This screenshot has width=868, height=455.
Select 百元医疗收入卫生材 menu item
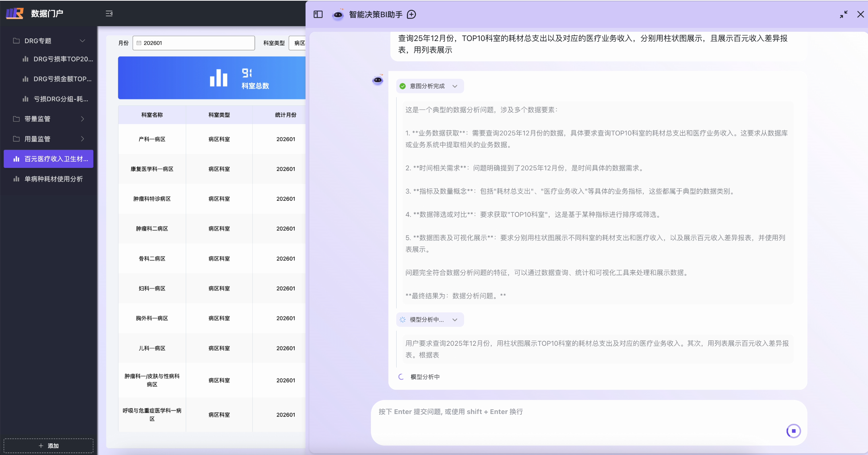(x=49, y=159)
